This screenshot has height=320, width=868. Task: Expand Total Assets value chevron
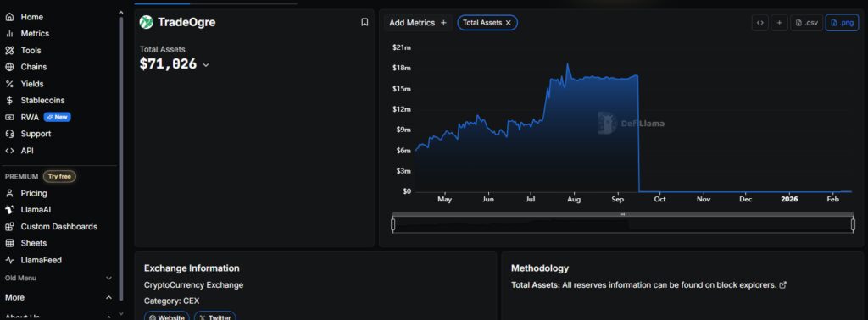(206, 65)
